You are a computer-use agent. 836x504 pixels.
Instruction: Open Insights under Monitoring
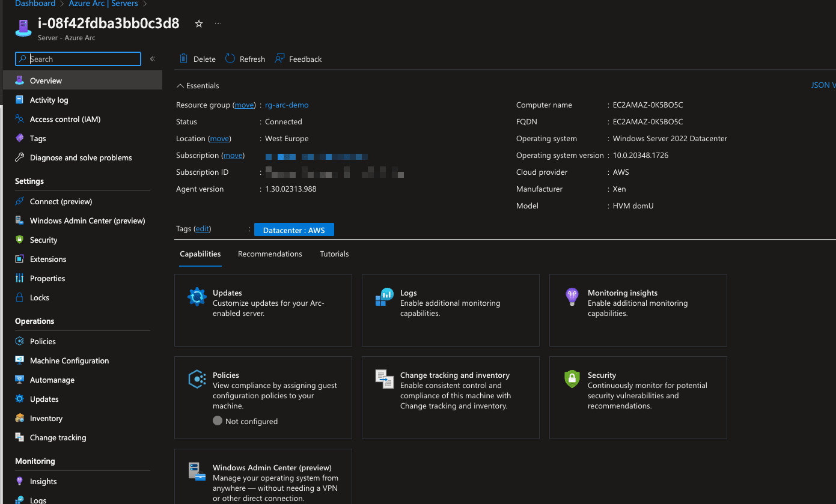(x=43, y=481)
